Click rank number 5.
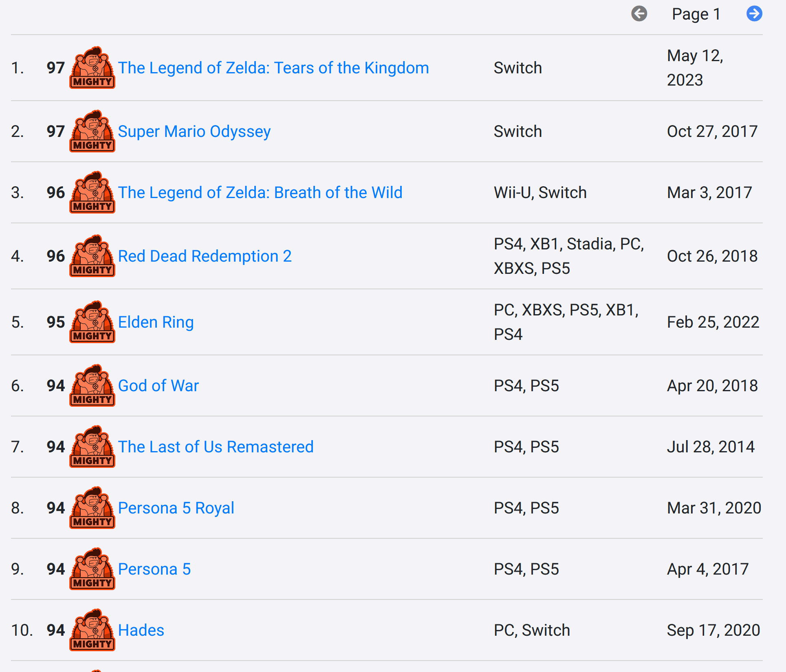Screen dimensions: 786x672 (x=18, y=322)
